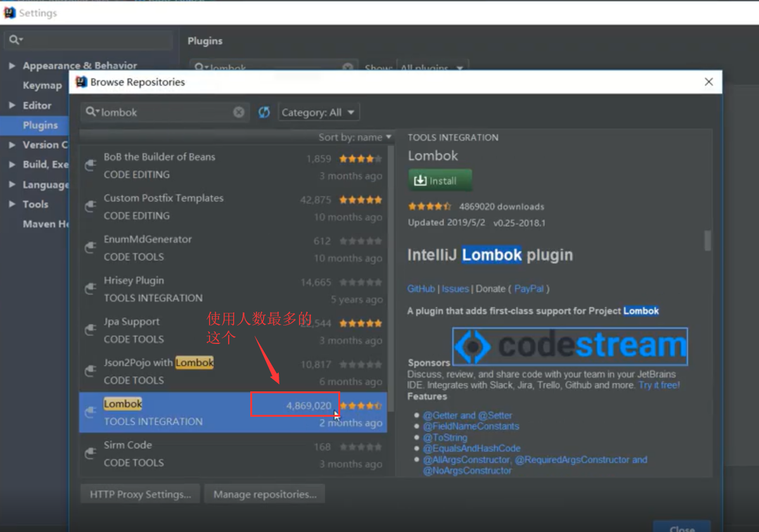This screenshot has width=759, height=532.
Task: Expand the Languages node in Settings
Action: pyautogui.click(x=12, y=184)
